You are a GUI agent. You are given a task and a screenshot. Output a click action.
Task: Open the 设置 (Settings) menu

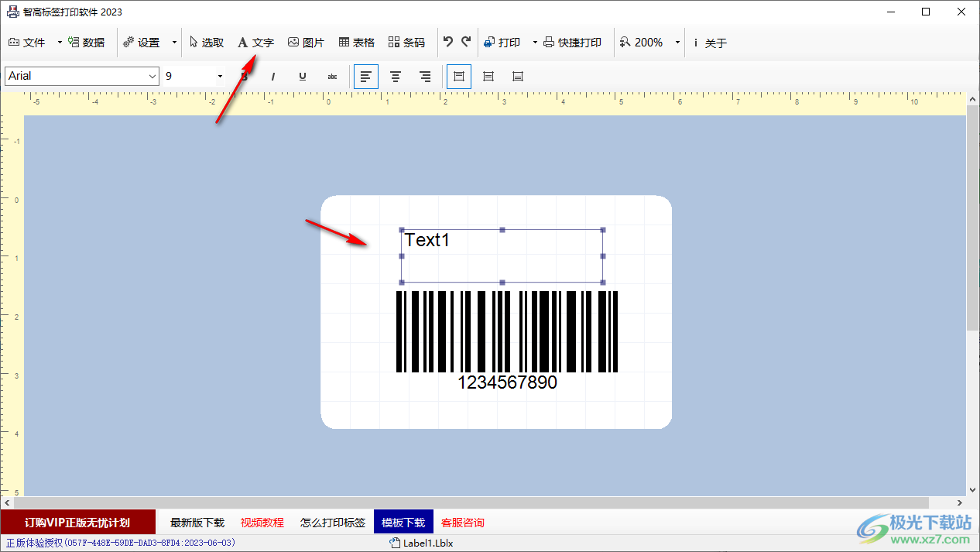[142, 43]
